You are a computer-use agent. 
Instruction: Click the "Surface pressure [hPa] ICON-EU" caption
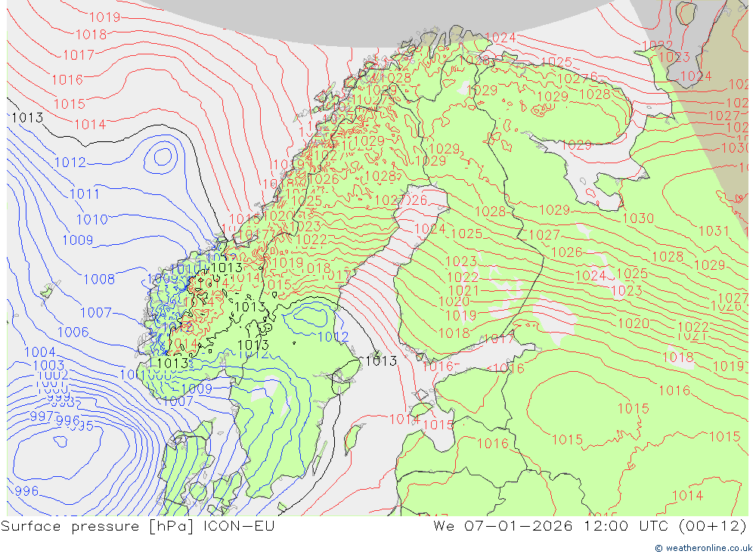click(x=138, y=526)
